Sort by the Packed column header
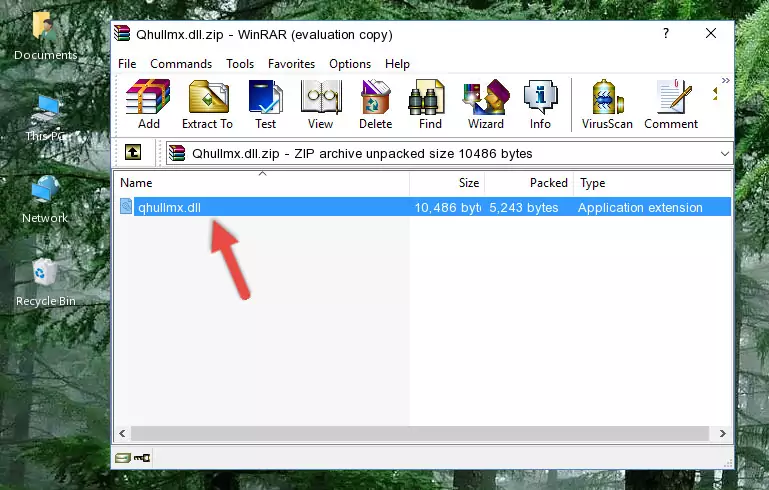This screenshot has height=490, width=769. tap(529, 183)
